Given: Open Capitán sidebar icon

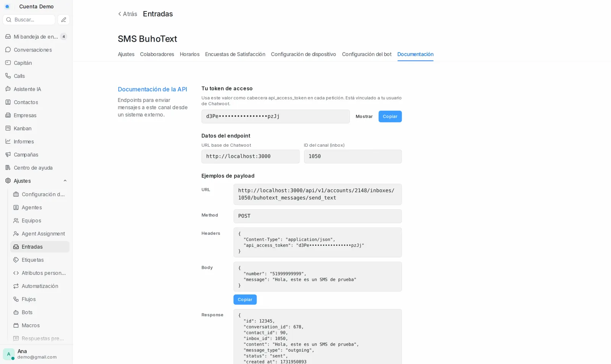Looking at the screenshot, I should coord(8,63).
